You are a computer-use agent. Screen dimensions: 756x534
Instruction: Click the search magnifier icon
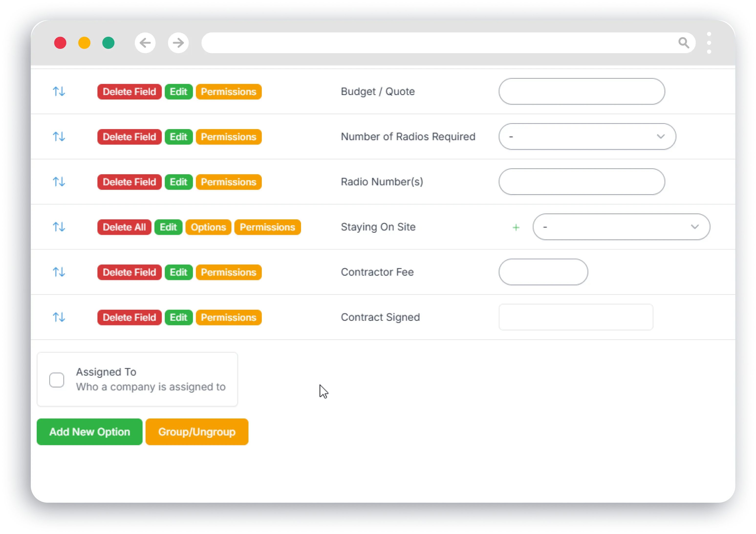point(684,43)
